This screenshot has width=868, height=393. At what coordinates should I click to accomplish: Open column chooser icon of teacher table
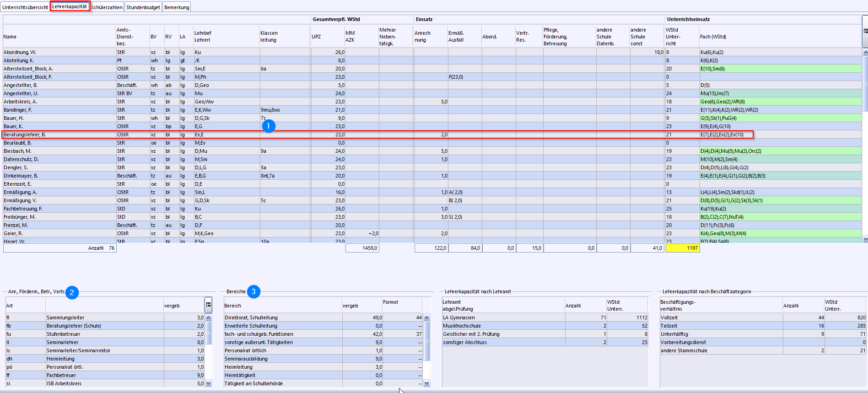[865, 31]
